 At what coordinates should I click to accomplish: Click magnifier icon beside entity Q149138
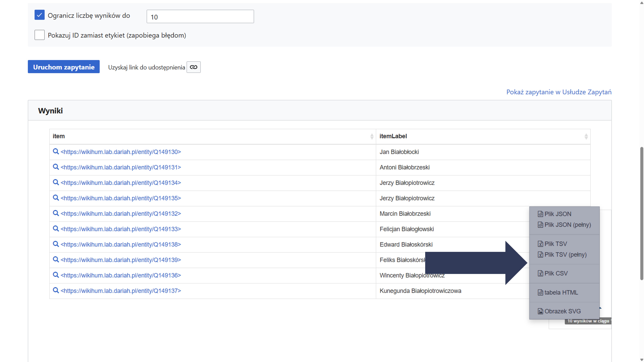pos(56,244)
